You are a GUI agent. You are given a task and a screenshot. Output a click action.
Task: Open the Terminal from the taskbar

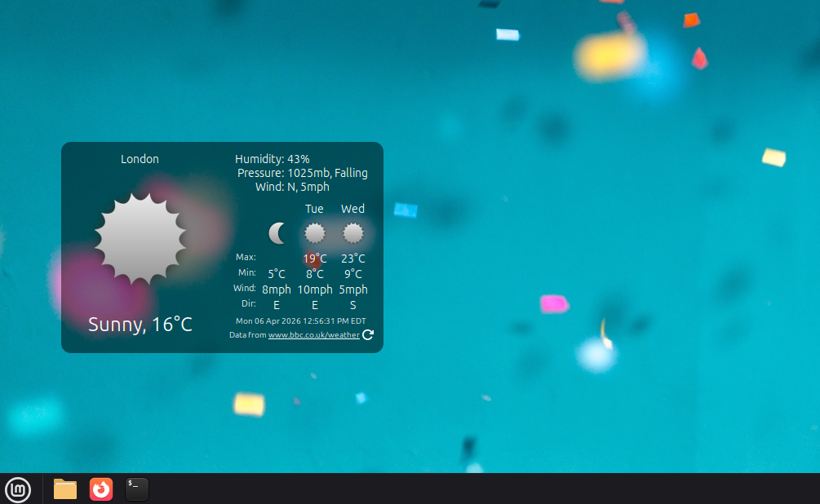tap(137, 489)
